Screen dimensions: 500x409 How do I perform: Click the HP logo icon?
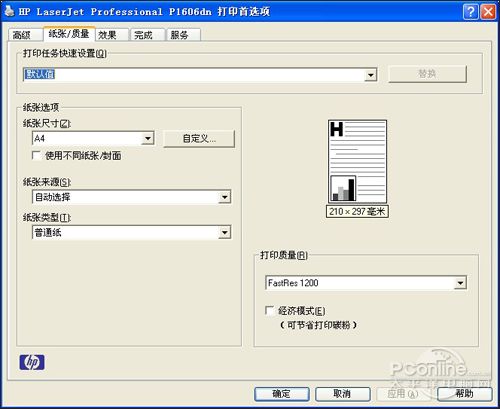[32, 362]
